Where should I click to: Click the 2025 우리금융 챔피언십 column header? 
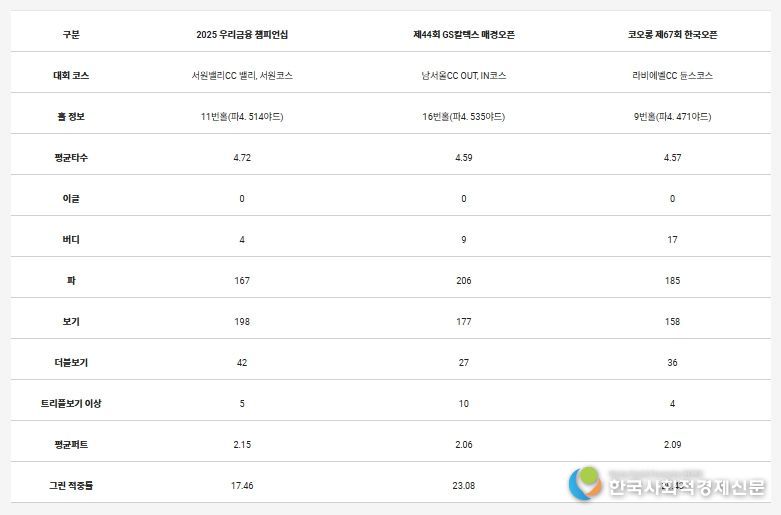(x=242, y=34)
